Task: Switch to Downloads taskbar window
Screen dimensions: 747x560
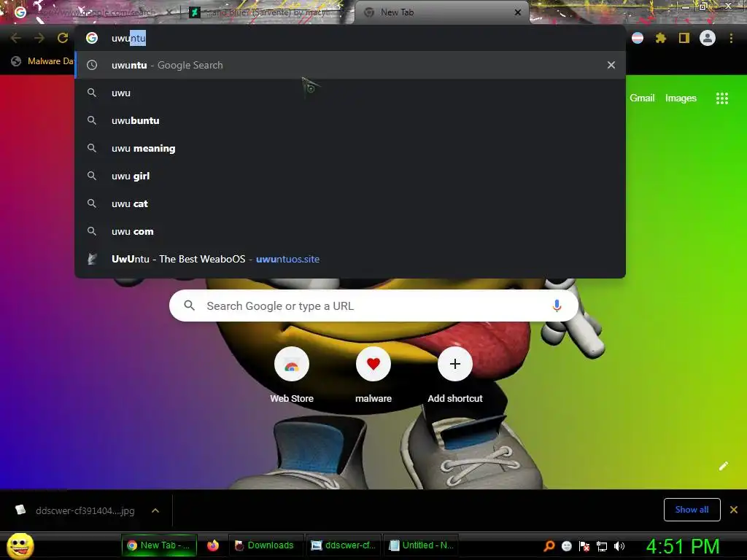Action: [x=266, y=545]
